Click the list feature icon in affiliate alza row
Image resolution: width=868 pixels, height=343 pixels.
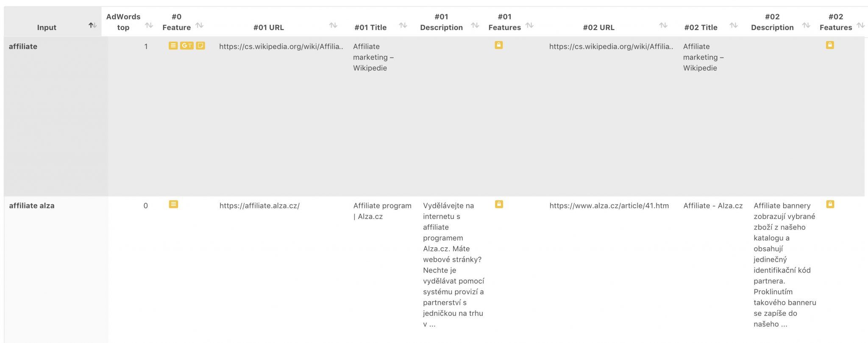(173, 204)
